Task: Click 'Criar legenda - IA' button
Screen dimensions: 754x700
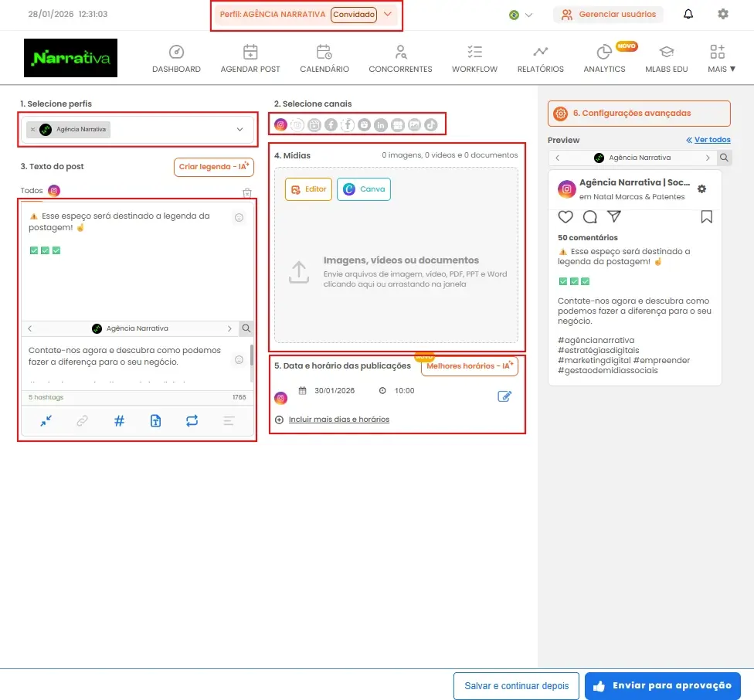Action: [213, 167]
